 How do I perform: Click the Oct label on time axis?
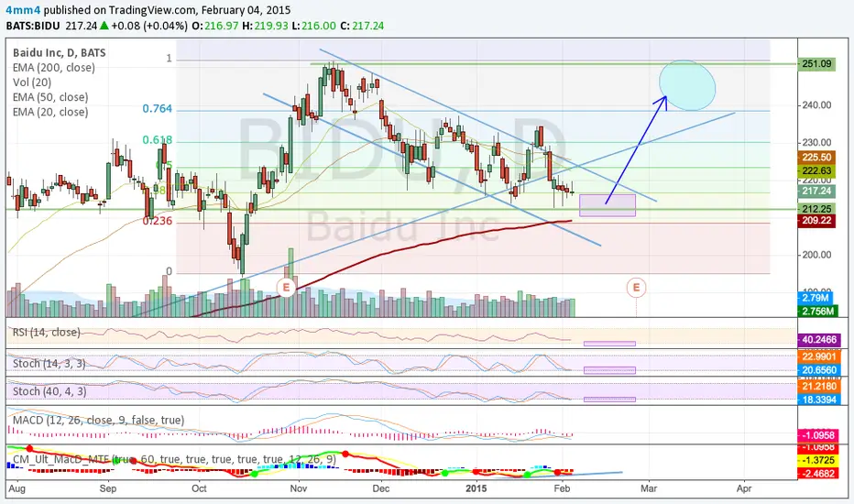click(200, 488)
